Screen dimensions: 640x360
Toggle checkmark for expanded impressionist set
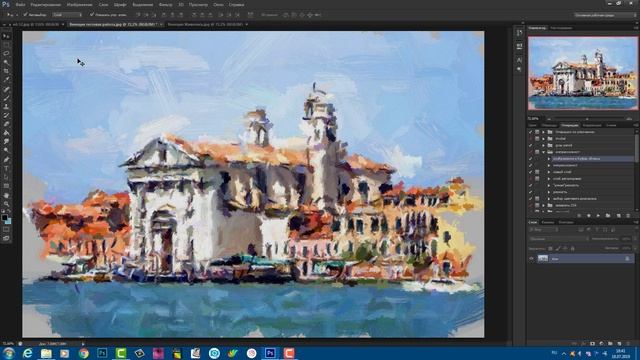(531, 152)
